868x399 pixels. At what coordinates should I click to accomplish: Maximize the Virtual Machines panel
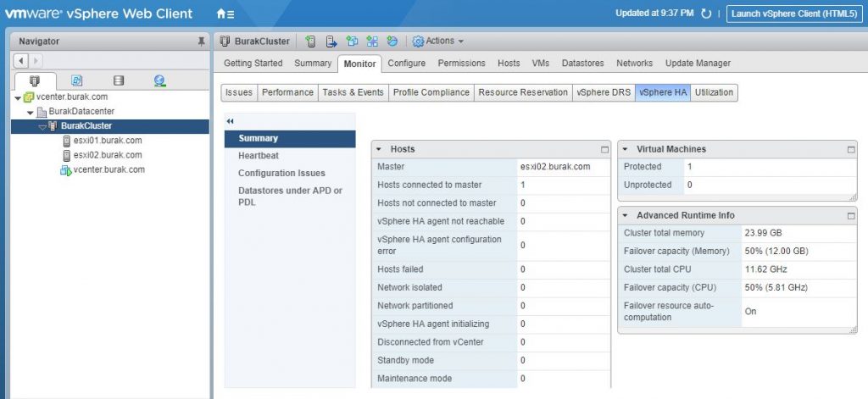851,150
